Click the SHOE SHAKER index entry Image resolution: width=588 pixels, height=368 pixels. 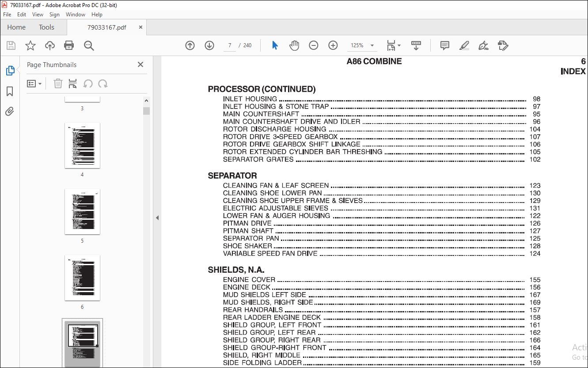coord(381,246)
